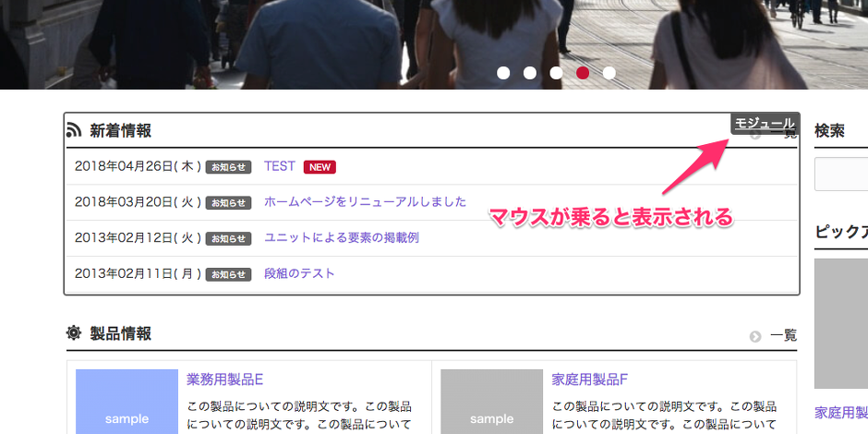Open the 段組のテスト article
This screenshot has height=434, width=868.
(x=299, y=273)
